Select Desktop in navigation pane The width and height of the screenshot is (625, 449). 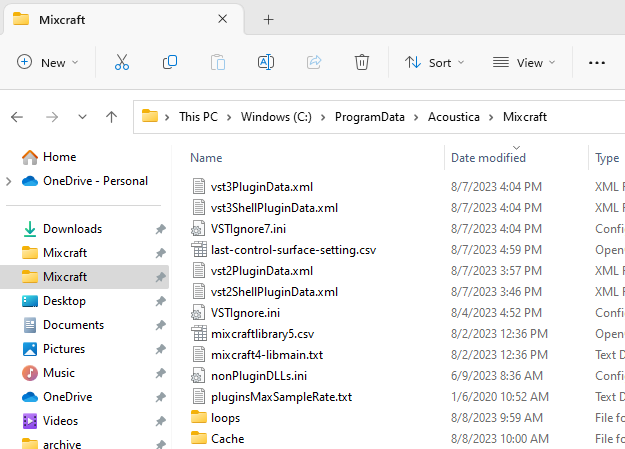[64, 301]
